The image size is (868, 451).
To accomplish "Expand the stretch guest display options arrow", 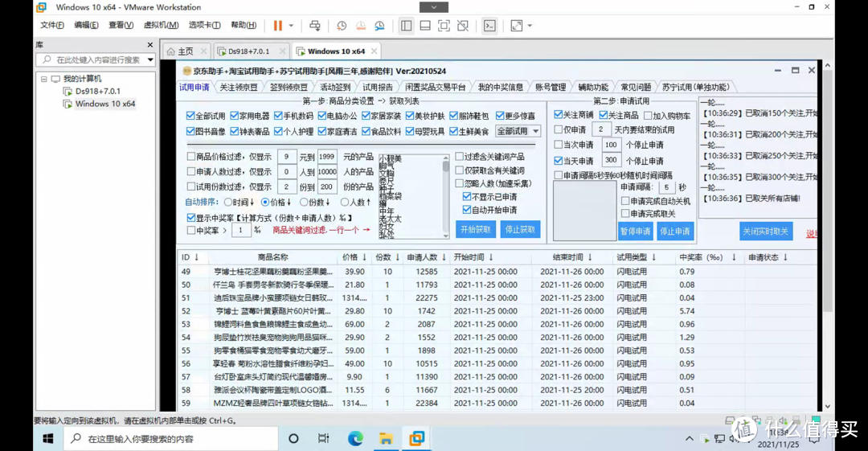I will [x=530, y=26].
